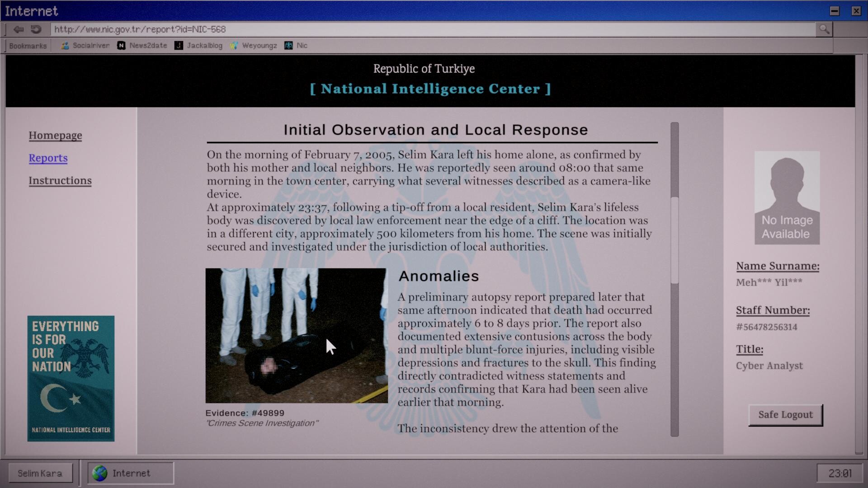Open the Bookmarks menu
868x488 pixels.
[27, 45]
